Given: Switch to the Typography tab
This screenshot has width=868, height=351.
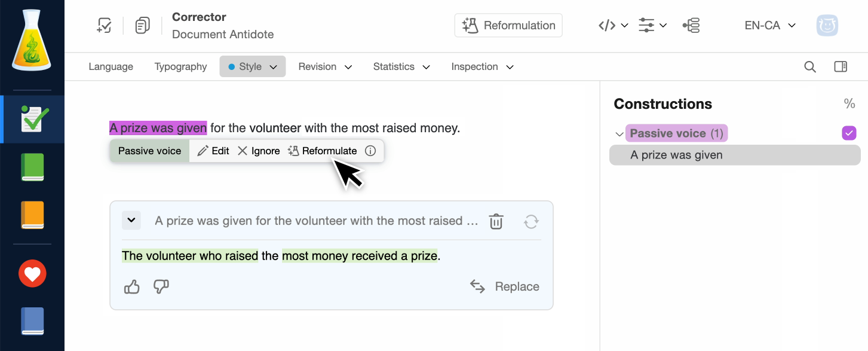Looking at the screenshot, I should 180,67.
